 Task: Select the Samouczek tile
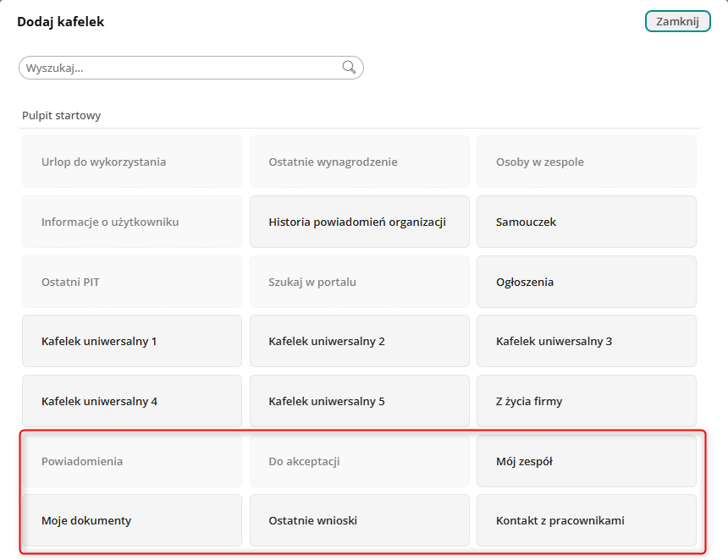[x=586, y=222]
